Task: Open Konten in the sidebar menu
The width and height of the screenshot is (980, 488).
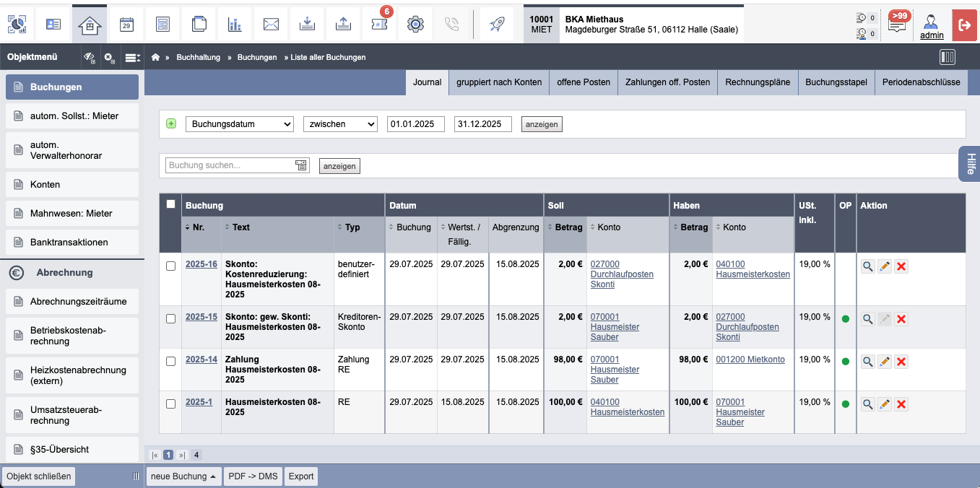Action: 72,185
